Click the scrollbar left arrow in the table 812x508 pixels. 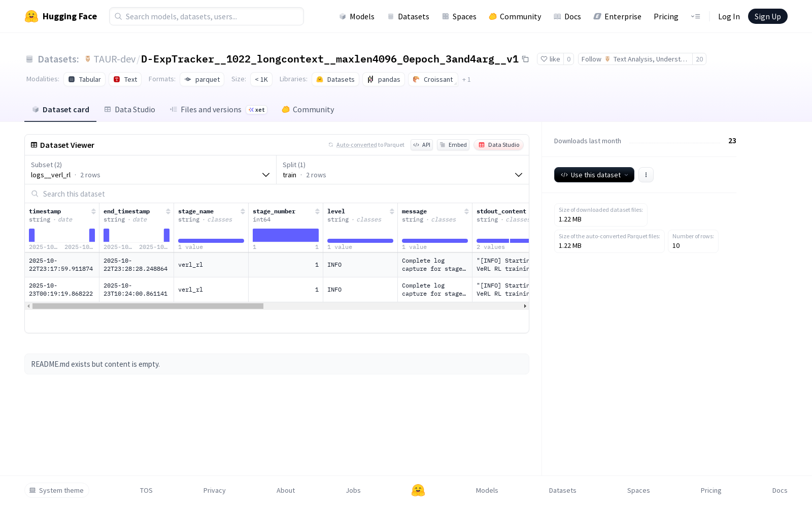coord(28,306)
